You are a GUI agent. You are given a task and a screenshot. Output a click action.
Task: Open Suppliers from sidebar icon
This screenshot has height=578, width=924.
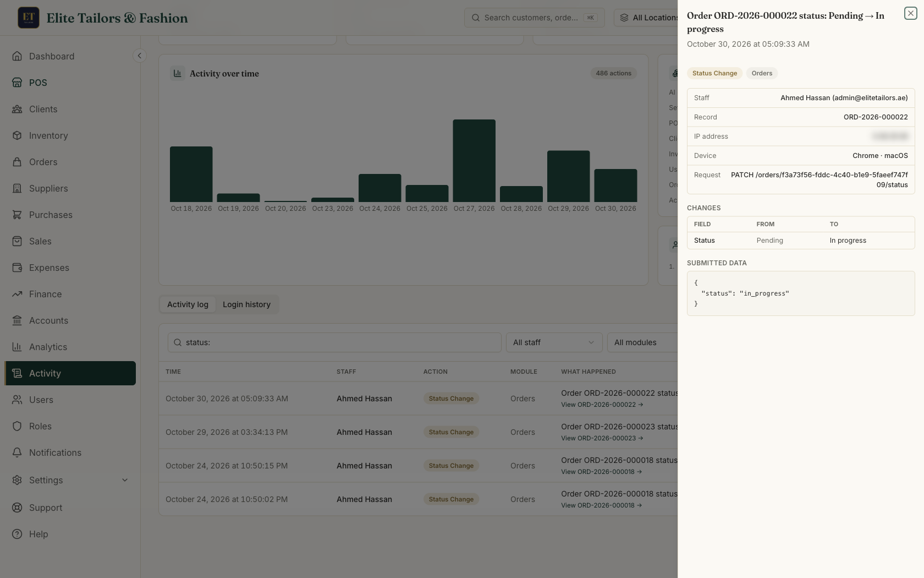tap(17, 188)
